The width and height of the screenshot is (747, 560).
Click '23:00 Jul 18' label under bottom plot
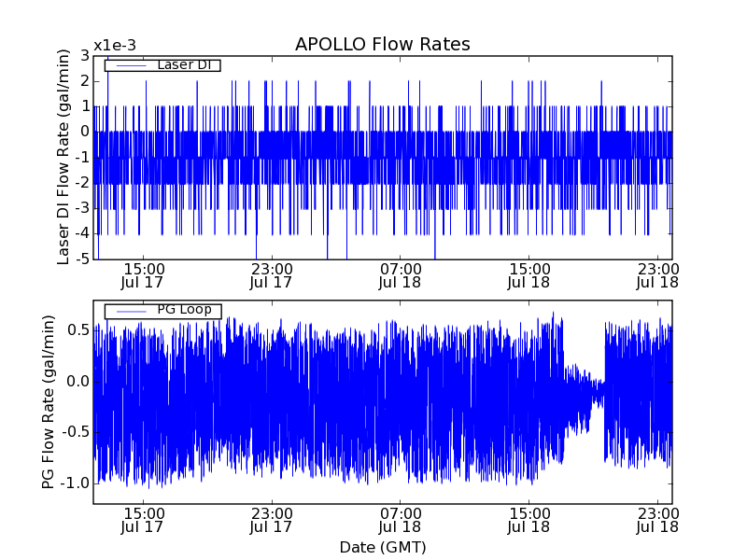click(657, 520)
